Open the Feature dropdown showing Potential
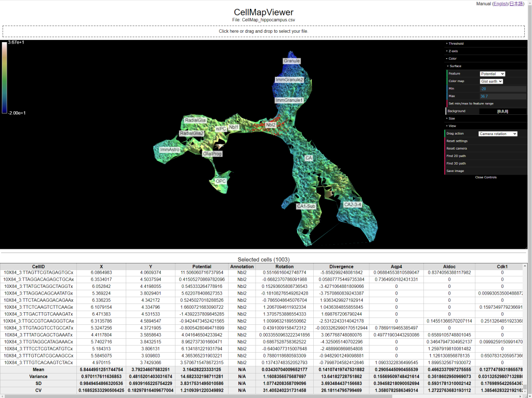 tap(492, 74)
